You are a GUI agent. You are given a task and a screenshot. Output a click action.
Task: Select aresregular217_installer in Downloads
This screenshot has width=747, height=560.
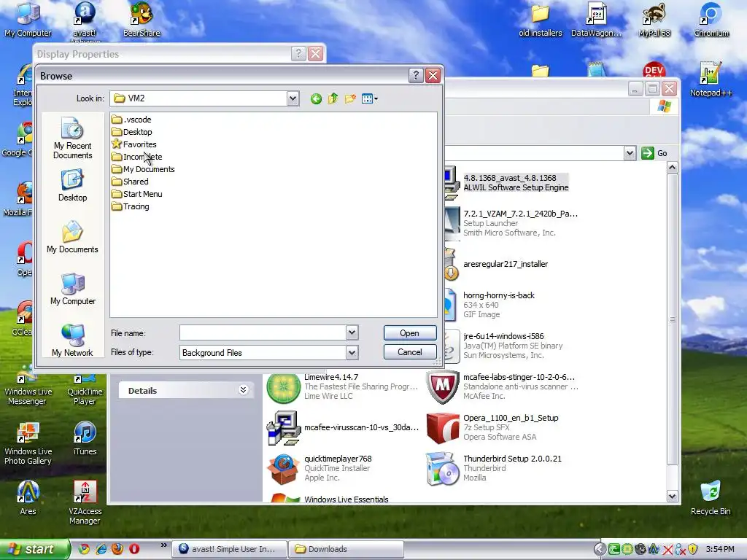(496, 264)
